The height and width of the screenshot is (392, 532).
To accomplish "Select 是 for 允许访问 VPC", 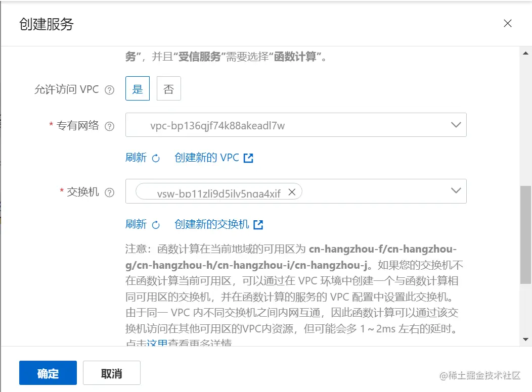I will click(138, 88).
